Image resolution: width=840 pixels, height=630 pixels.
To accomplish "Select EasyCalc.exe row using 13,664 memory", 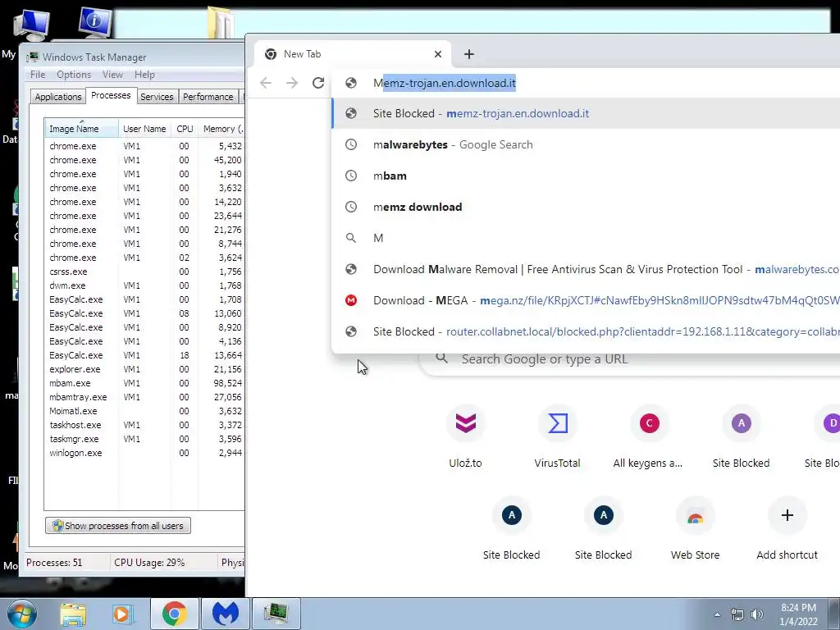I will 144,355.
